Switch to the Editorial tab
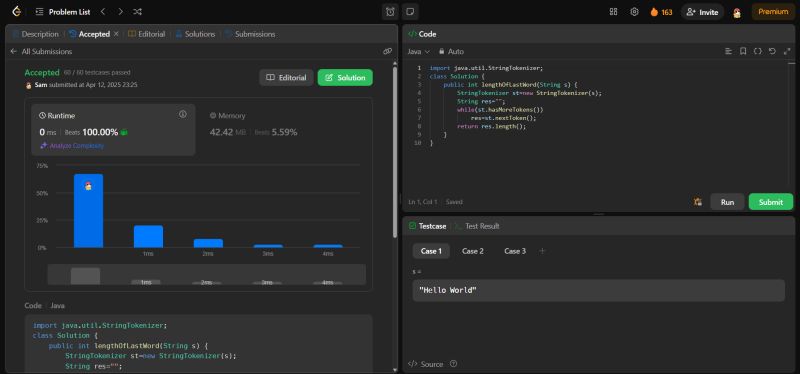Screen dimensions: 800x374 point(146,34)
